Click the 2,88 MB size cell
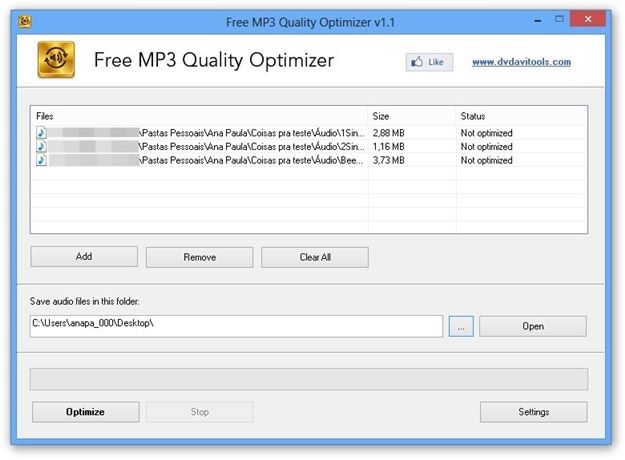 (389, 133)
